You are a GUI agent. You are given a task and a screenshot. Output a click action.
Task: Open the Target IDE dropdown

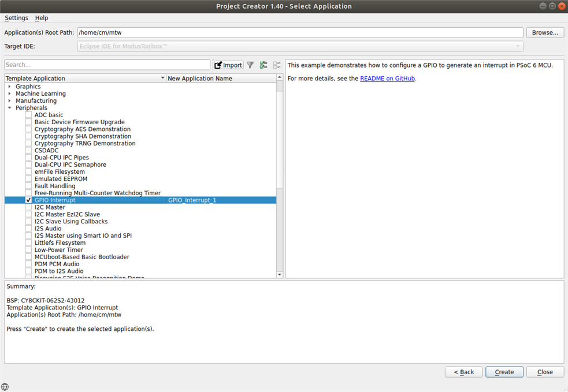pyautogui.click(x=300, y=46)
